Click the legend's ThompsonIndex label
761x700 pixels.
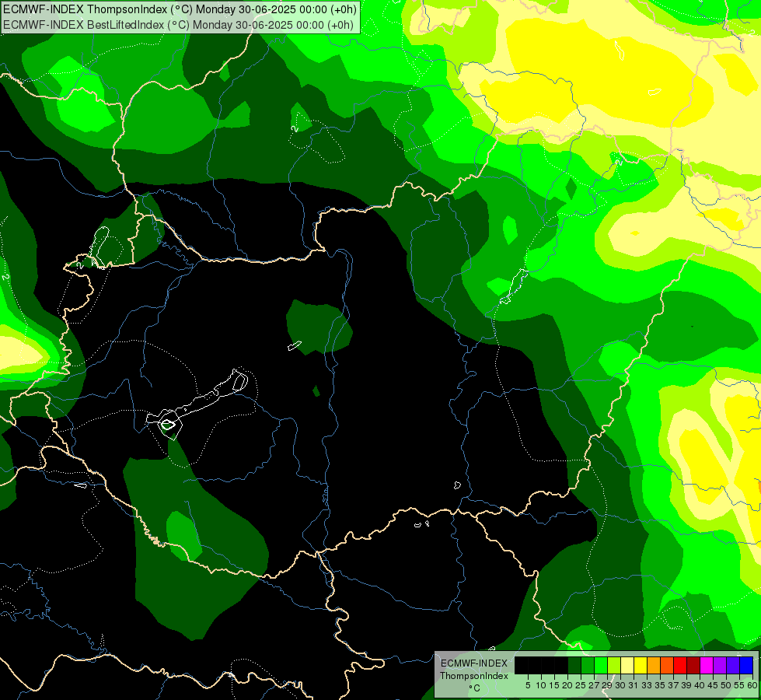[473, 676]
